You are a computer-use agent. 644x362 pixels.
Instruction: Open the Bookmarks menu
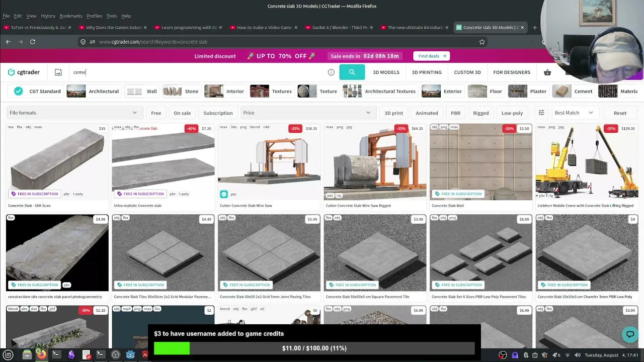pyautogui.click(x=71, y=16)
